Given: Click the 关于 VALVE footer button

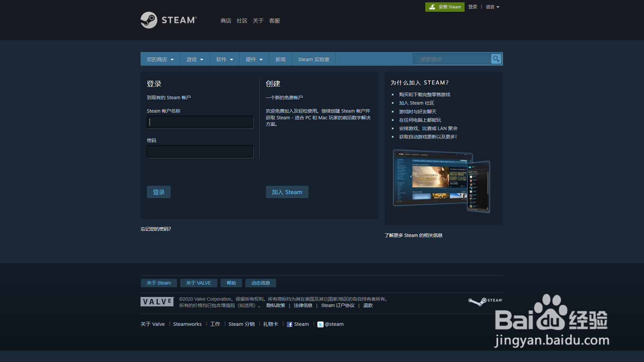Looking at the screenshot, I should coord(199,283).
